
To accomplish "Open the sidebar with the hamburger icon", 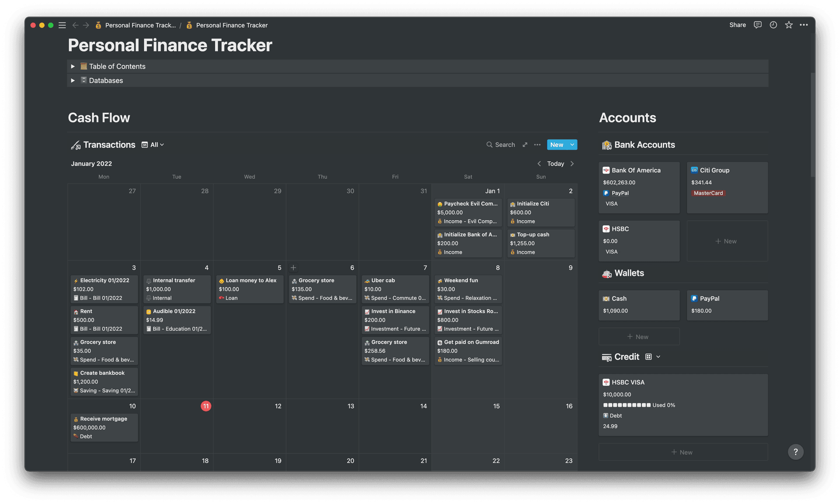I will coord(62,25).
